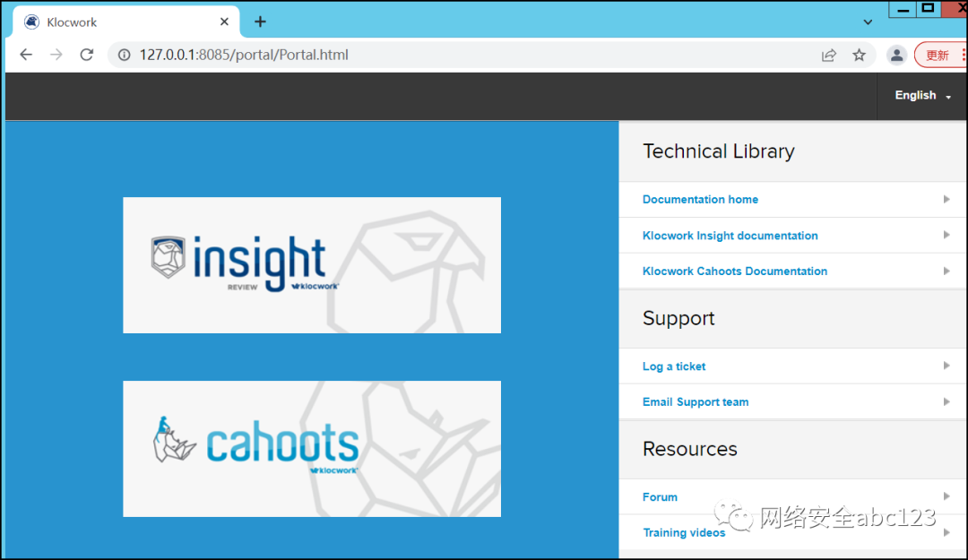Screen dimensions: 968x560
Task: Click the browser forward arrow
Action: pyautogui.click(x=56, y=55)
